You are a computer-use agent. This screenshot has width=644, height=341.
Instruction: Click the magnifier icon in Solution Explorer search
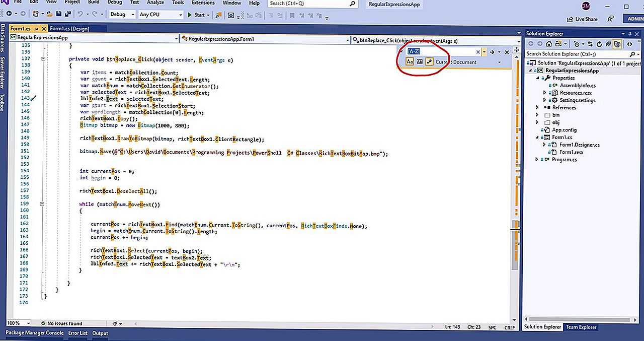(x=632, y=54)
